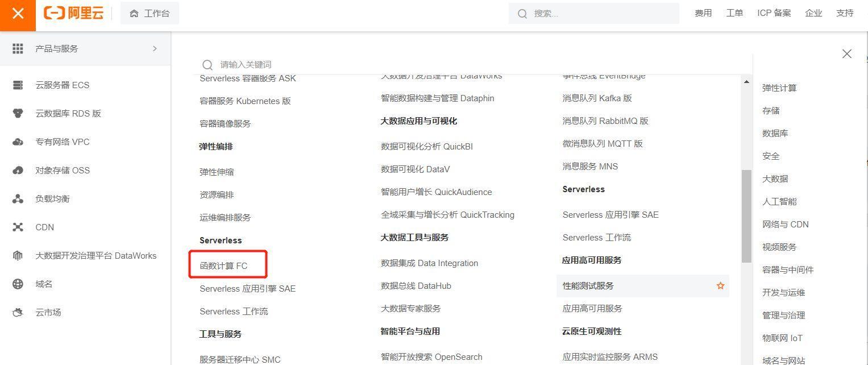868x365 pixels.
Task: Open the 工作台 home button
Action: point(149,13)
